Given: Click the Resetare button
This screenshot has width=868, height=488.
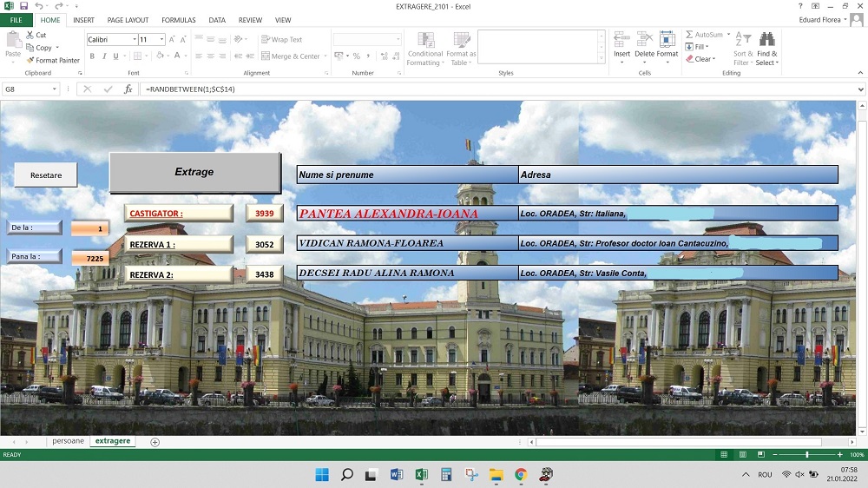Looking at the screenshot, I should (46, 175).
